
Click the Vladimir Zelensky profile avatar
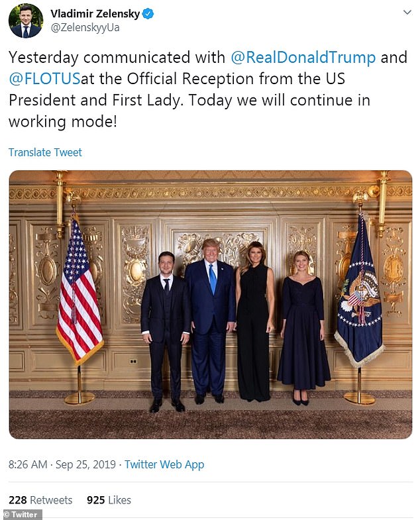tap(26, 21)
